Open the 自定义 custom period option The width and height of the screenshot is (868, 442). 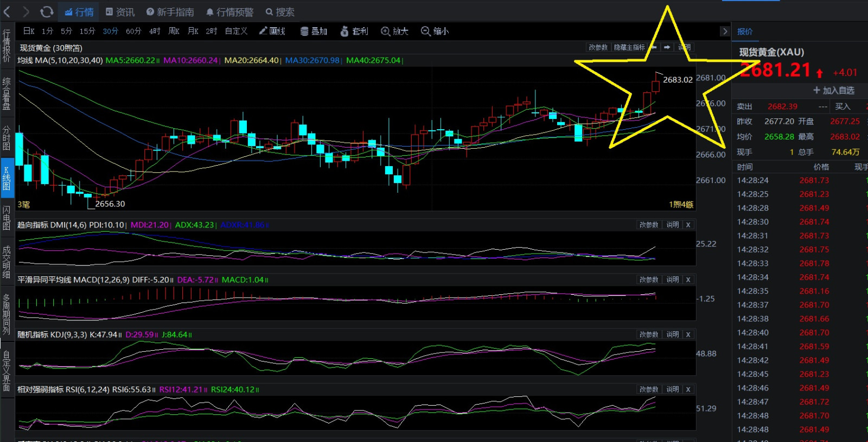click(236, 31)
